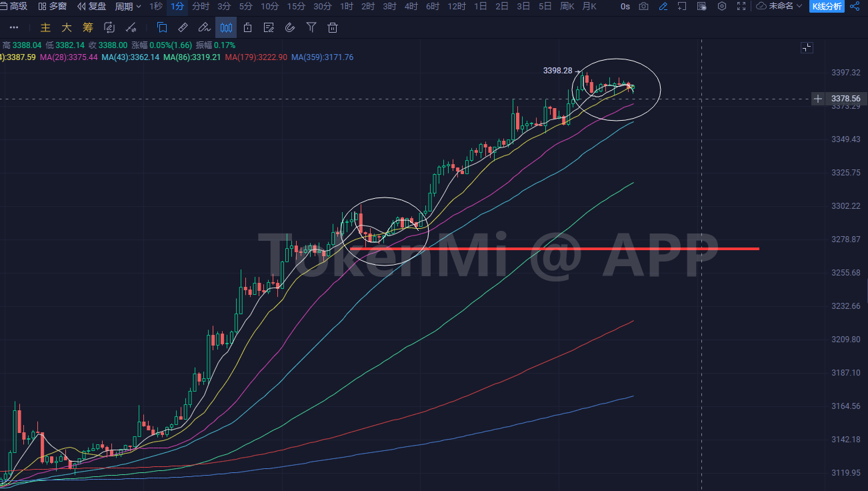Select the 1日 daily timeframe tab
This screenshot has width=868, height=491.
(480, 7)
